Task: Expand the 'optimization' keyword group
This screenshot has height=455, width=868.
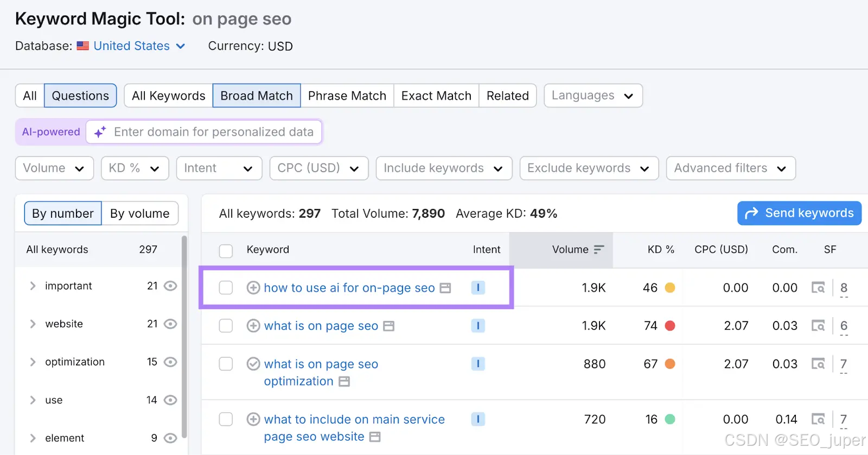Action: point(33,362)
